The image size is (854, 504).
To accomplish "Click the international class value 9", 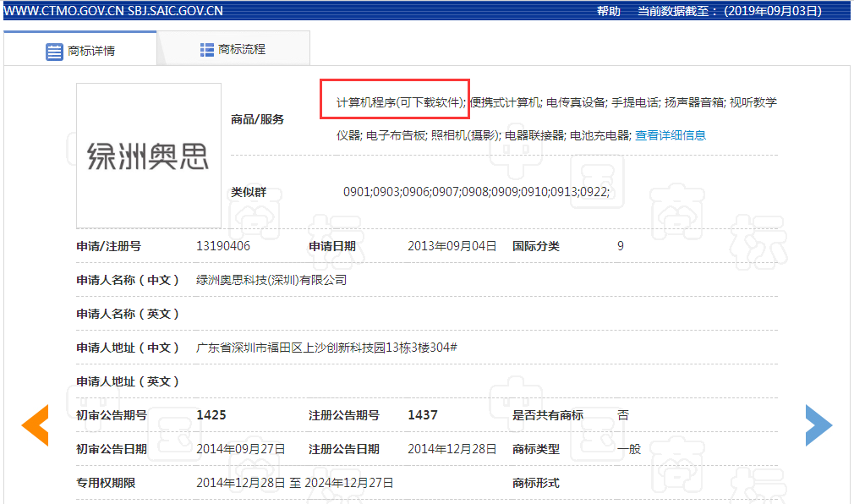I will [x=621, y=246].
